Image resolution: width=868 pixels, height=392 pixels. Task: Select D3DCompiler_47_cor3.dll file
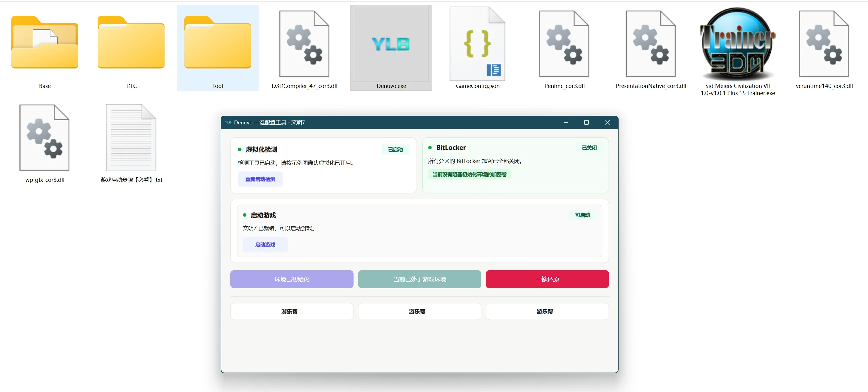304,44
